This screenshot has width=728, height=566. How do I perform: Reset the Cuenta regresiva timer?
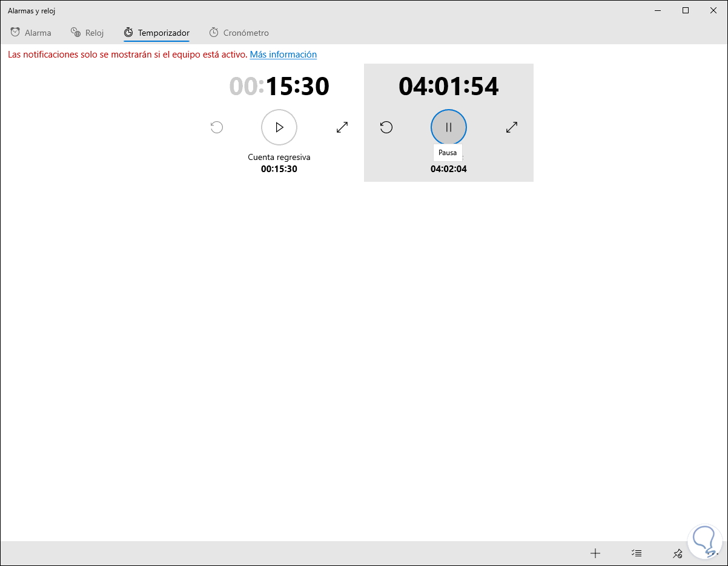(x=217, y=127)
